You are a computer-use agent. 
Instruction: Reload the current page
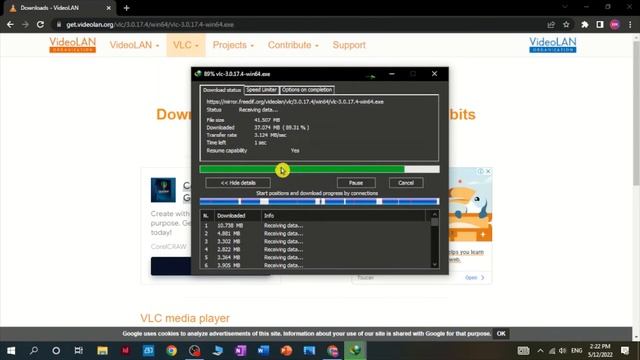coord(40,24)
